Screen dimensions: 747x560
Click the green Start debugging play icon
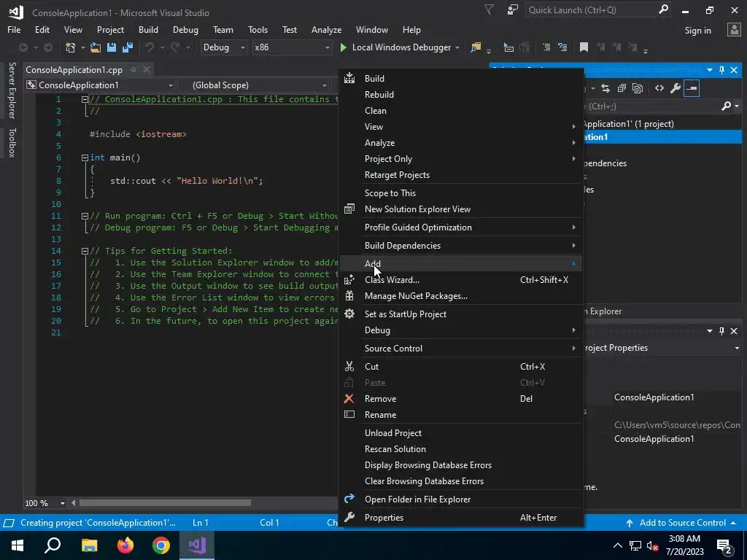pos(343,47)
